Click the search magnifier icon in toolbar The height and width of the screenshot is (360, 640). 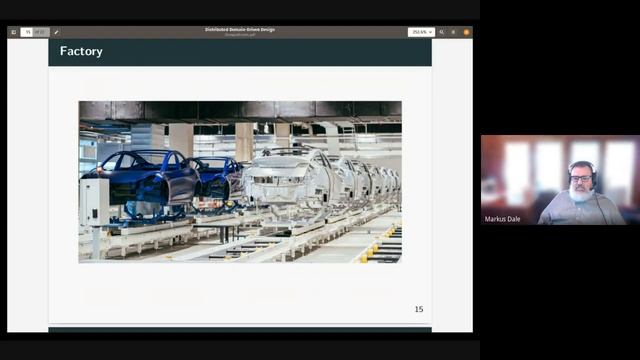click(442, 32)
